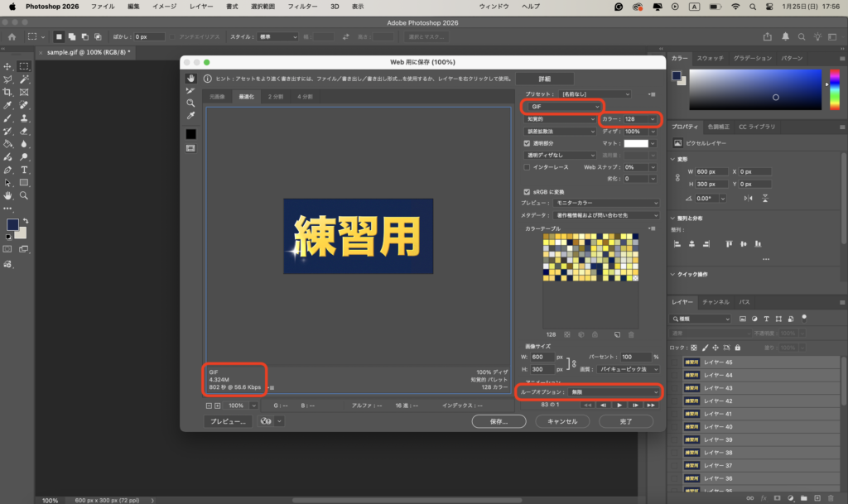
Task: Click the trash icon under the color table
Action: [631, 334]
